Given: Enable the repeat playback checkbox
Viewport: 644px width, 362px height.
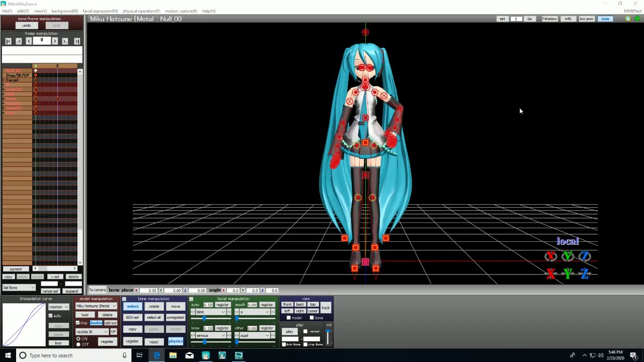Looking at the screenshot, I should click(x=305, y=331).
